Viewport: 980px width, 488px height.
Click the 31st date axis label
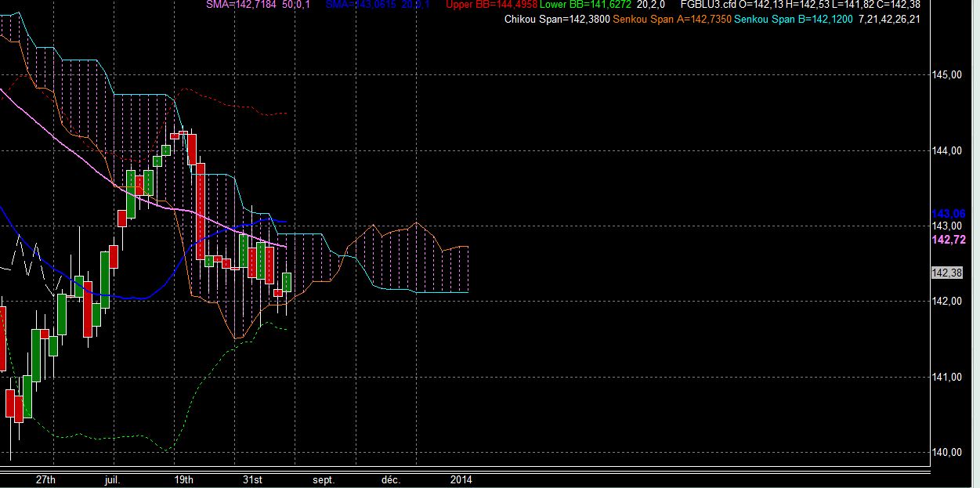(251, 479)
